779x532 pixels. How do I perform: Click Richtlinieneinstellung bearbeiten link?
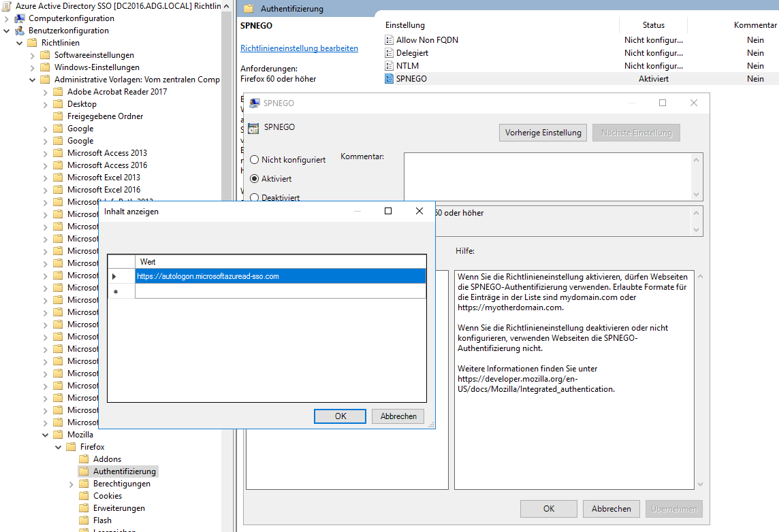click(299, 48)
